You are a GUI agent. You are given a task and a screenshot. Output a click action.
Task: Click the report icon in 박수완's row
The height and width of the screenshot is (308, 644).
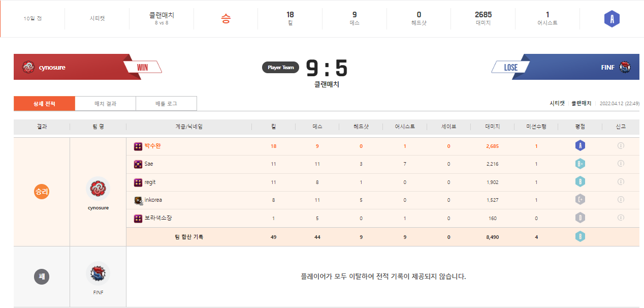[x=621, y=146]
